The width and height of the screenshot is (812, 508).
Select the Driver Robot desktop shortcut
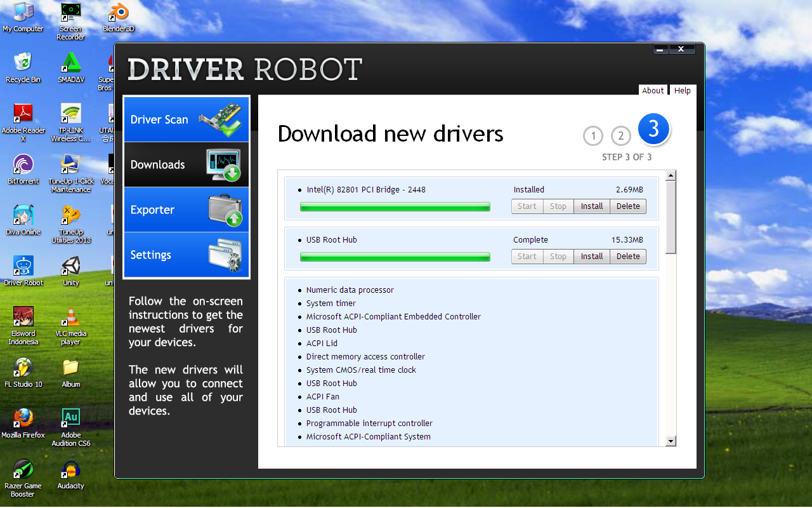click(x=23, y=271)
